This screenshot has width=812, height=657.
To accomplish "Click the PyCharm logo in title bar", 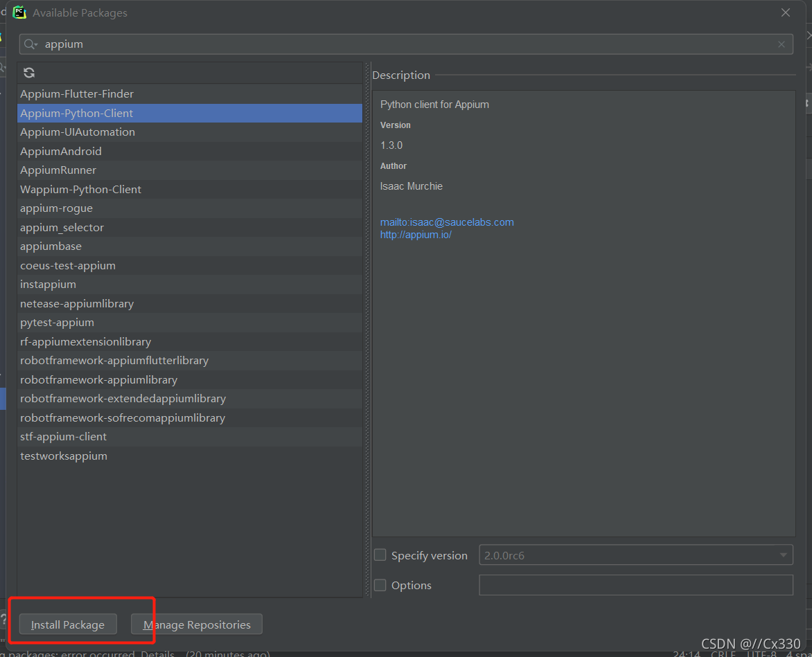I will coord(19,12).
